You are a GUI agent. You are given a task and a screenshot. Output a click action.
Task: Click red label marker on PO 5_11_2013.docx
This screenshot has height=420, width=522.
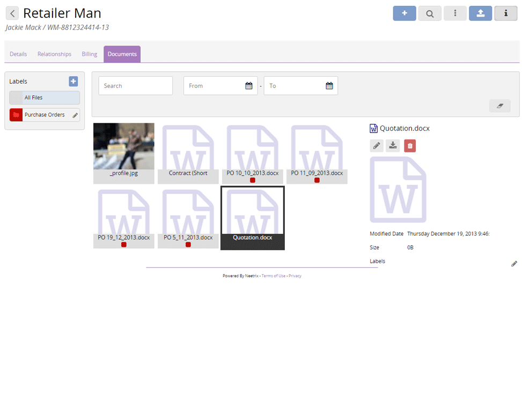188,245
